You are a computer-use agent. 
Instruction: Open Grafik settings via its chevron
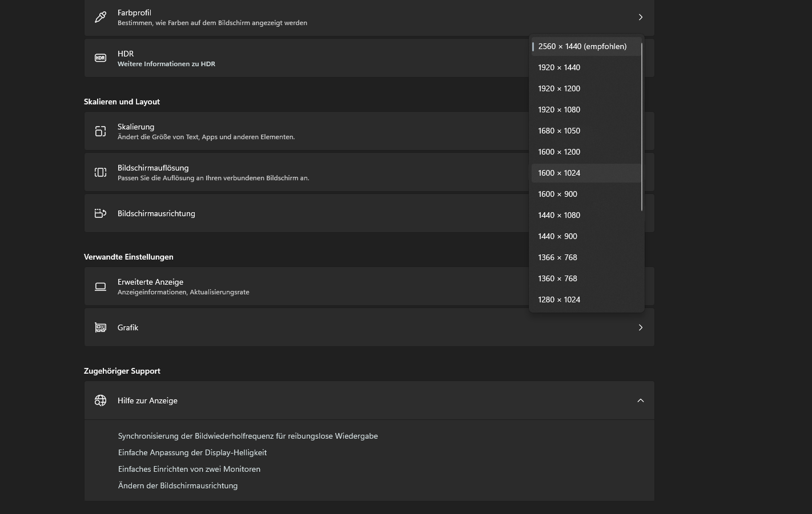pos(640,327)
